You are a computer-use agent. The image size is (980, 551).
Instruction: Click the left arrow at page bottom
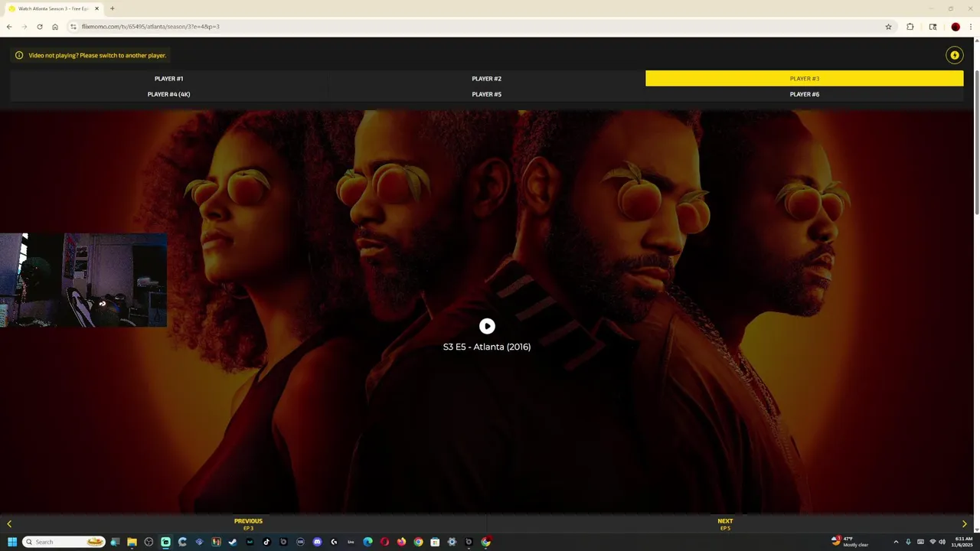pyautogui.click(x=9, y=524)
